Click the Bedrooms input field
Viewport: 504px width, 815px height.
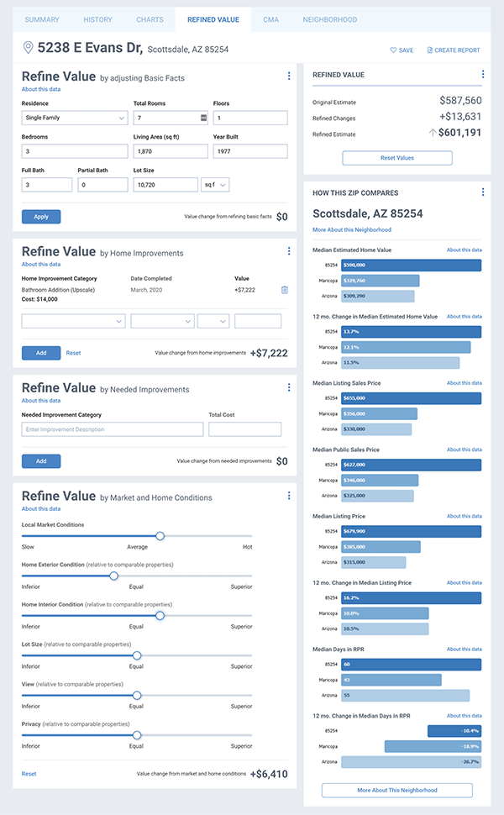click(x=75, y=151)
